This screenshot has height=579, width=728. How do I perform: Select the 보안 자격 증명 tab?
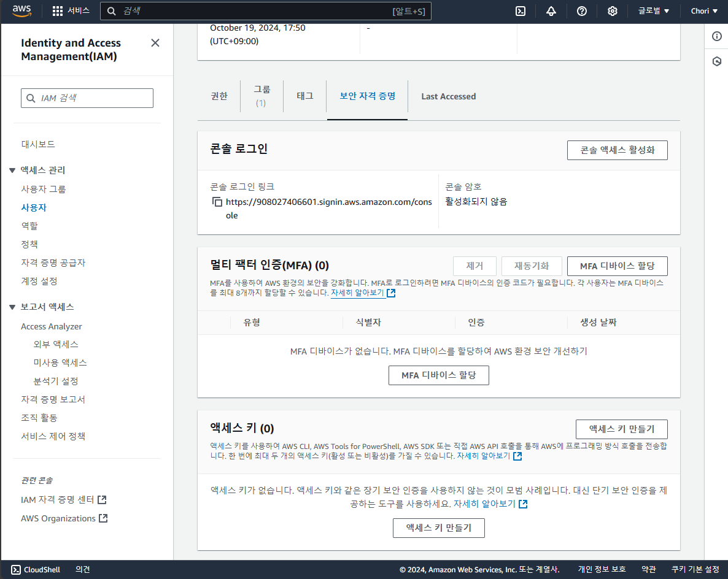click(x=367, y=96)
